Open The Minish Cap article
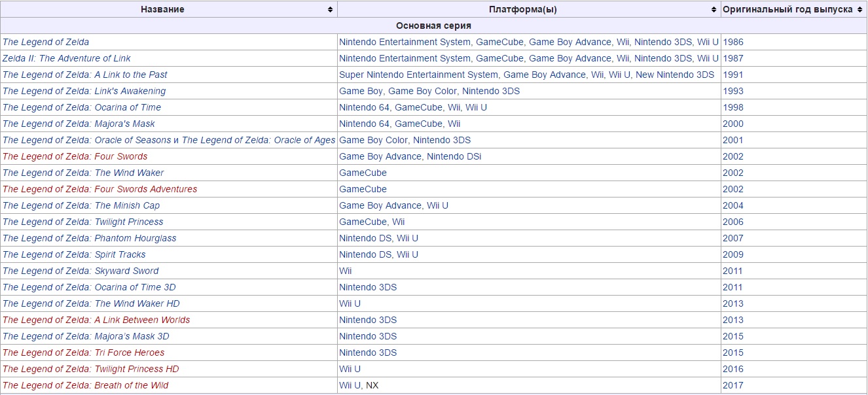868x395 pixels. 81,205
